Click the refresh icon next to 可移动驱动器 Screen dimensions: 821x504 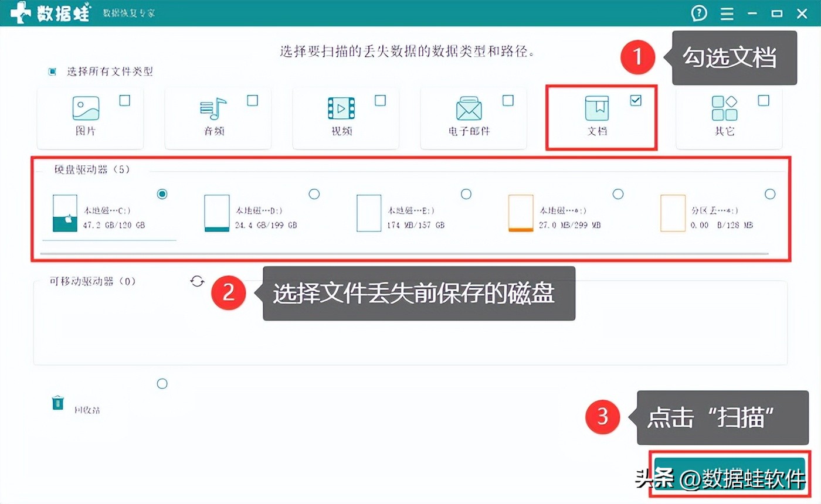pos(196,281)
